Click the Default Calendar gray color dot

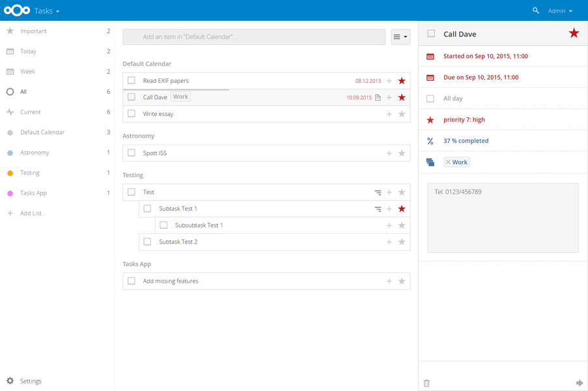10,132
